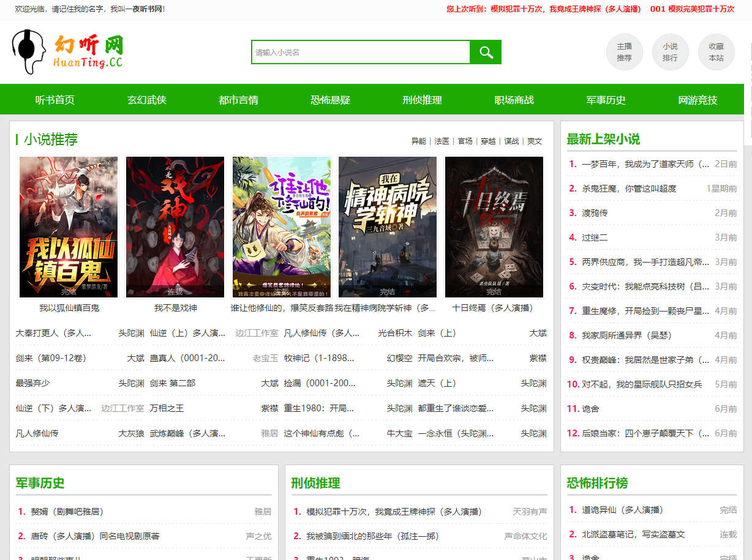Click the 捡漏 novel link

point(320,383)
